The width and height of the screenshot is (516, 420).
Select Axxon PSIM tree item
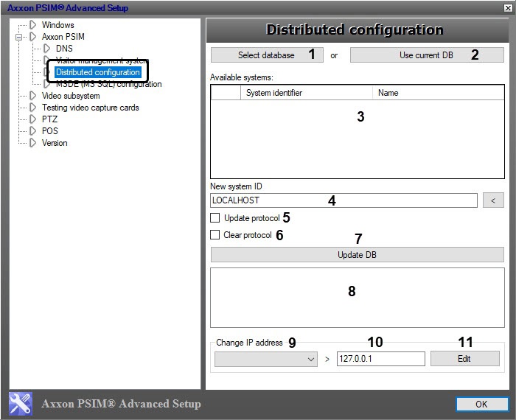[x=63, y=37]
